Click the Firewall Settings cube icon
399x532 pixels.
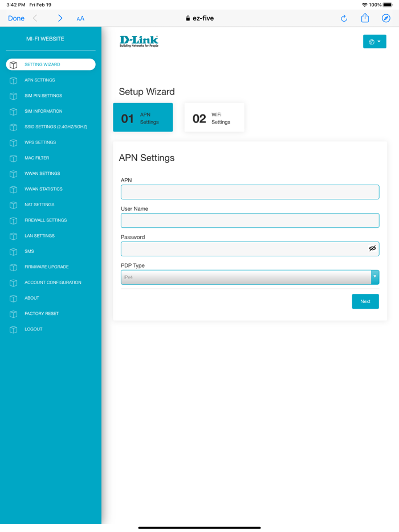(x=13, y=220)
